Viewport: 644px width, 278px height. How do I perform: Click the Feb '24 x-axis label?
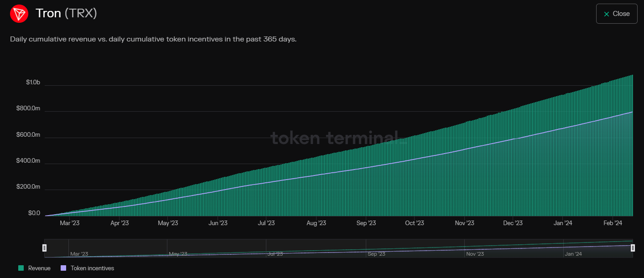point(613,223)
